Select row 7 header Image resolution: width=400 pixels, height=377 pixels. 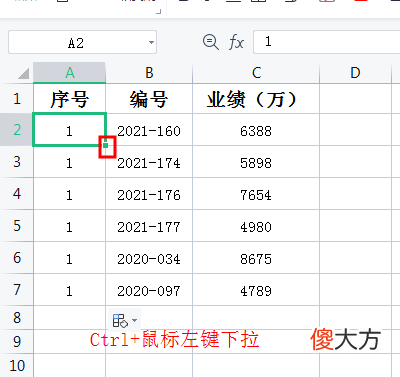coord(17,290)
